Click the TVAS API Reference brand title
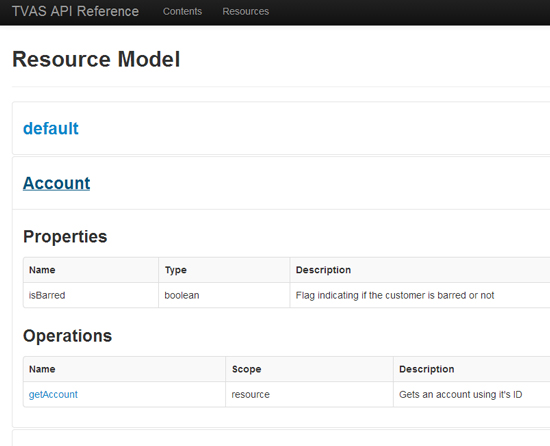 [75, 11]
